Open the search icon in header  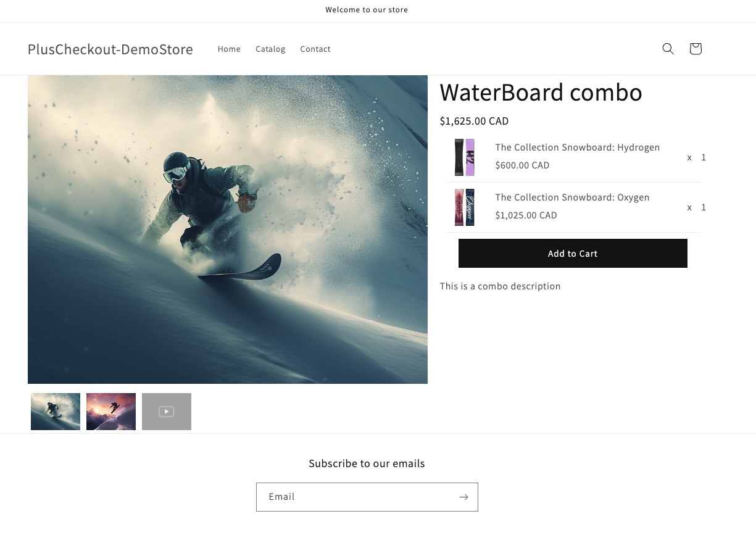coord(668,49)
